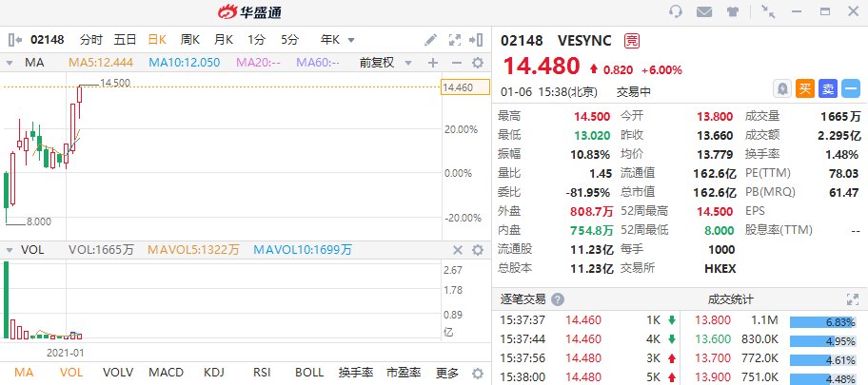Select the 周K weekly chart tab
This screenshot has height=385, width=868.
190,40
